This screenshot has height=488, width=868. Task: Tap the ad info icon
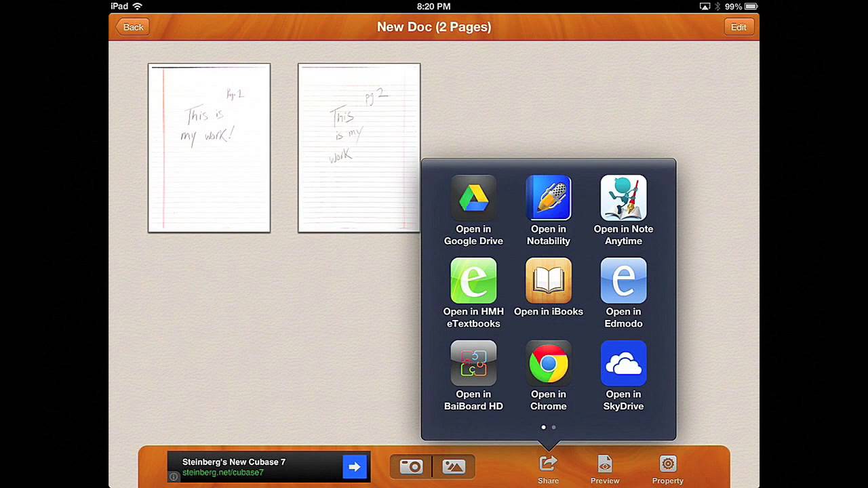174,477
